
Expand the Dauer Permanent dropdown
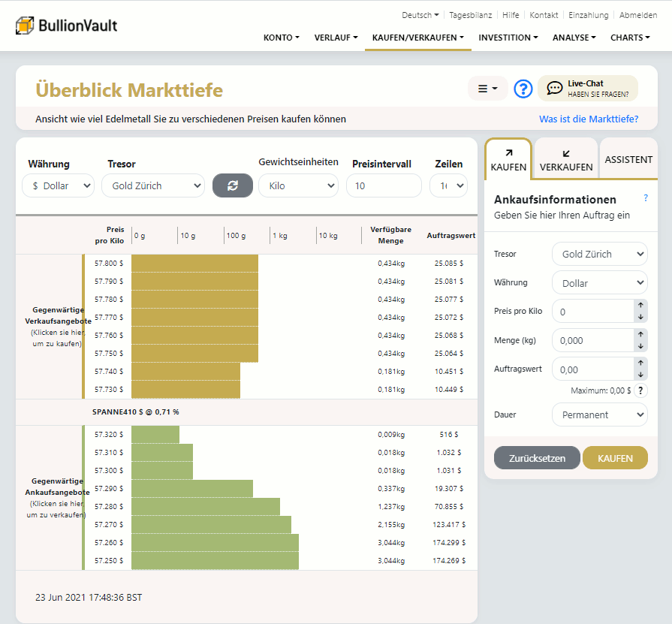pyautogui.click(x=599, y=414)
